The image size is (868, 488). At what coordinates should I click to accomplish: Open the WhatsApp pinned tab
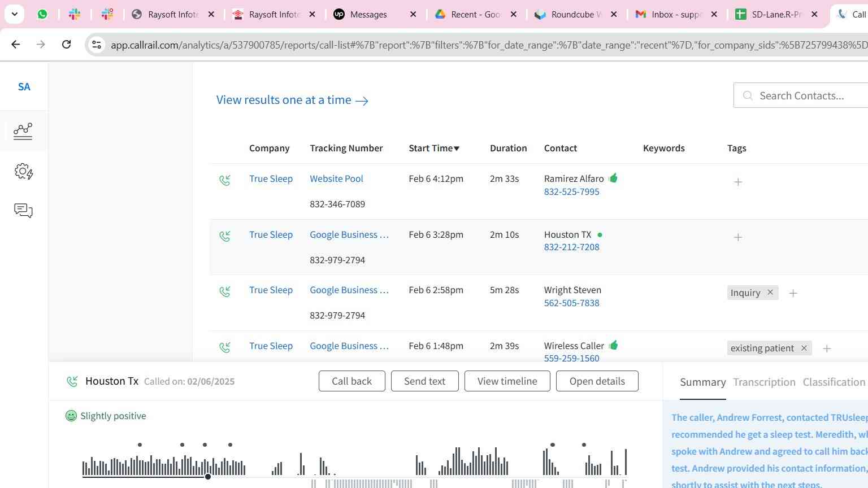click(42, 14)
